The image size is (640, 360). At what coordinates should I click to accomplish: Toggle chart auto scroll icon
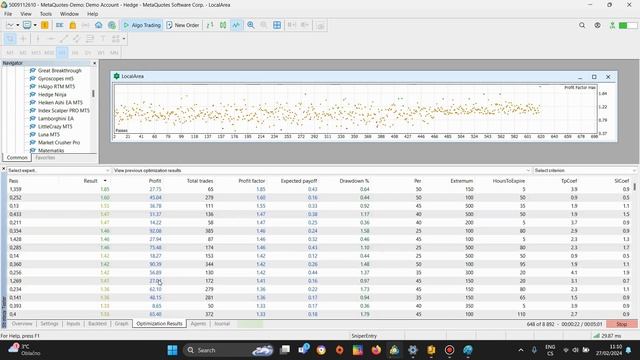(291, 25)
